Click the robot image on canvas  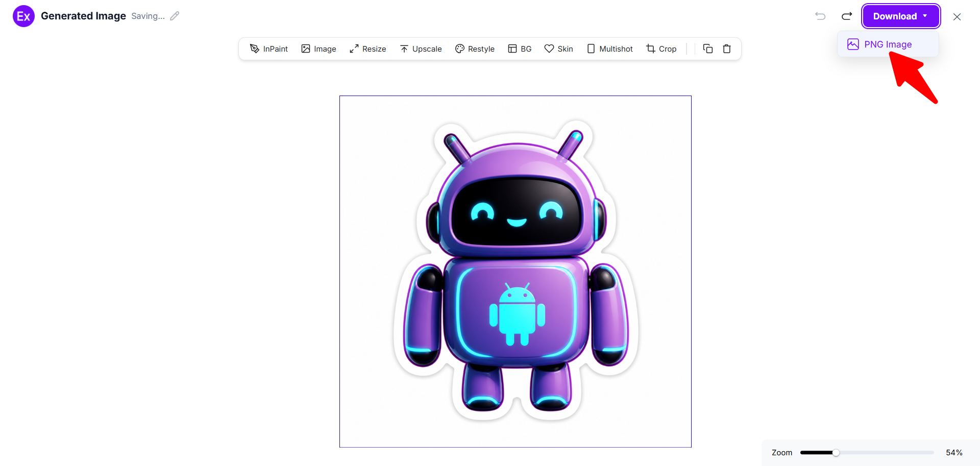pyautogui.click(x=516, y=271)
